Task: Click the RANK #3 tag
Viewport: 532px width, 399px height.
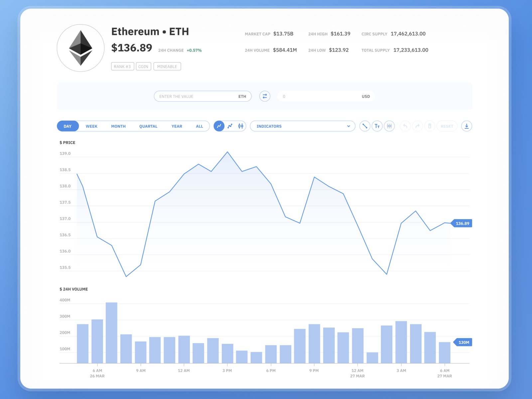Action: click(122, 66)
